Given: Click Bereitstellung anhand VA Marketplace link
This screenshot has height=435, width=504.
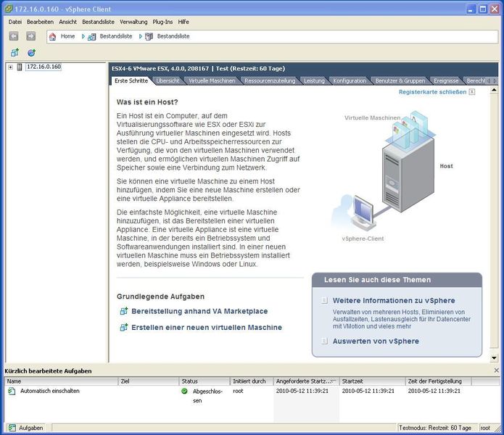Looking at the screenshot, I should coord(199,311).
